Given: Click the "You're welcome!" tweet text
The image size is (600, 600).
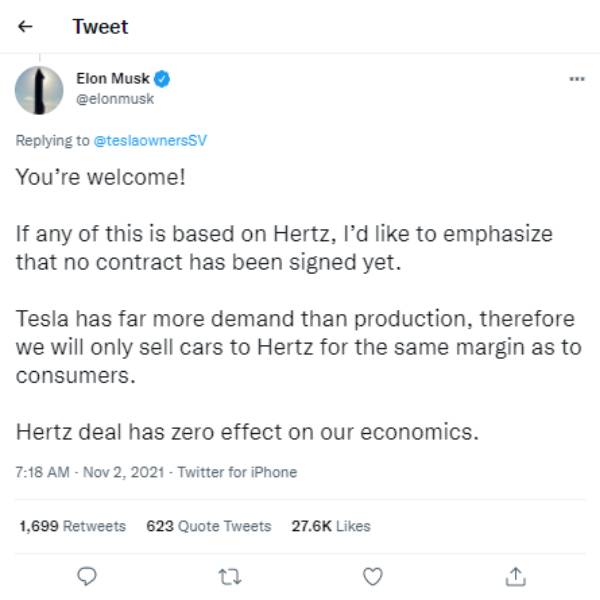Looking at the screenshot, I should pyautogui.click(x=100, y=177).
